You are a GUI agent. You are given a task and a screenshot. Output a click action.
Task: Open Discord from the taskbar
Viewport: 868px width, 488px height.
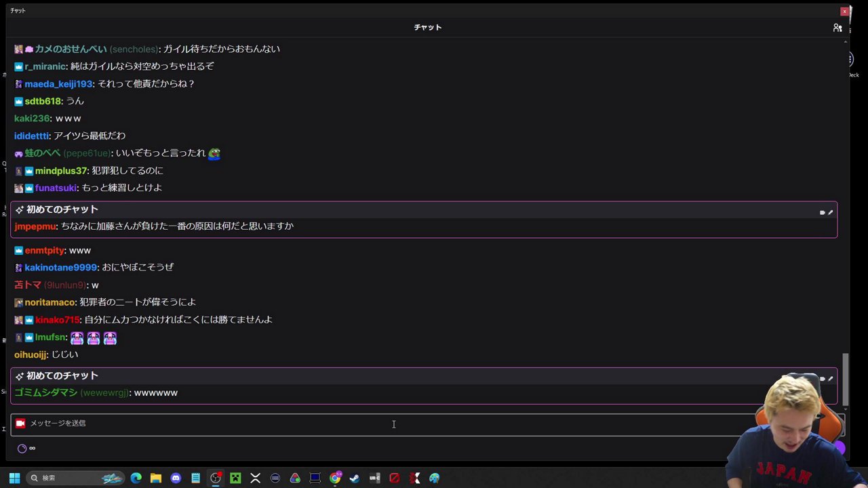pyautogui.click(x=176, y=478)
